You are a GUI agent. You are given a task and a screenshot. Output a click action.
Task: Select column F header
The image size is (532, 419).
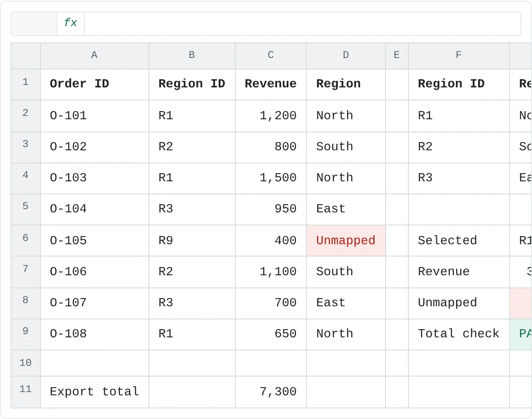[459, 56]
